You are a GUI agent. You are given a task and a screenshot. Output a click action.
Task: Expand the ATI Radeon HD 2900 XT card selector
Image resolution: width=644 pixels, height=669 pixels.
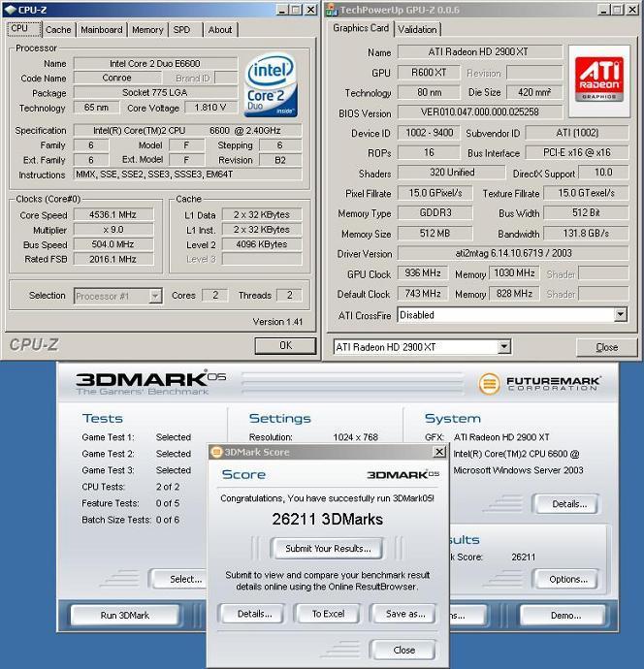(x=504, y=347)
